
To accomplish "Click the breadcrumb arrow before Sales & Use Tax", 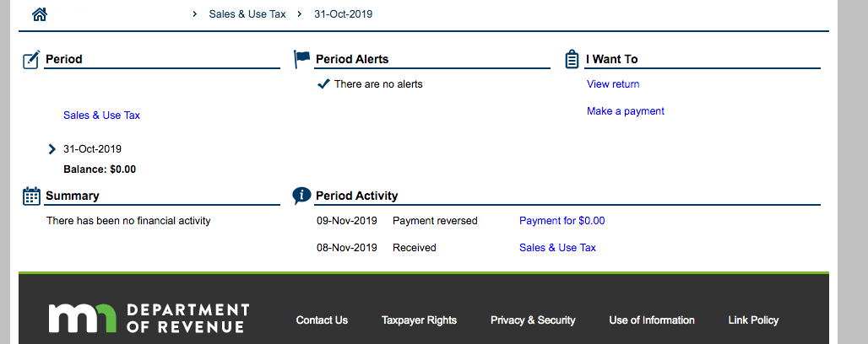I will coord(195,14).
